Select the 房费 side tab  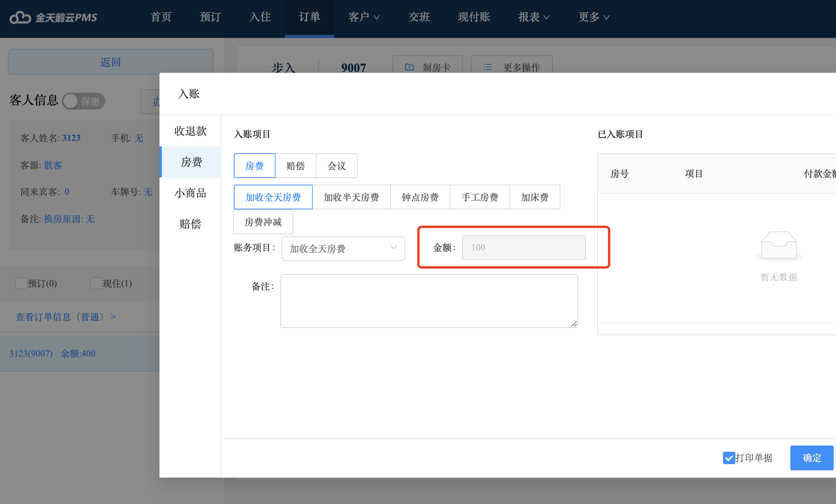click(190, 162)
